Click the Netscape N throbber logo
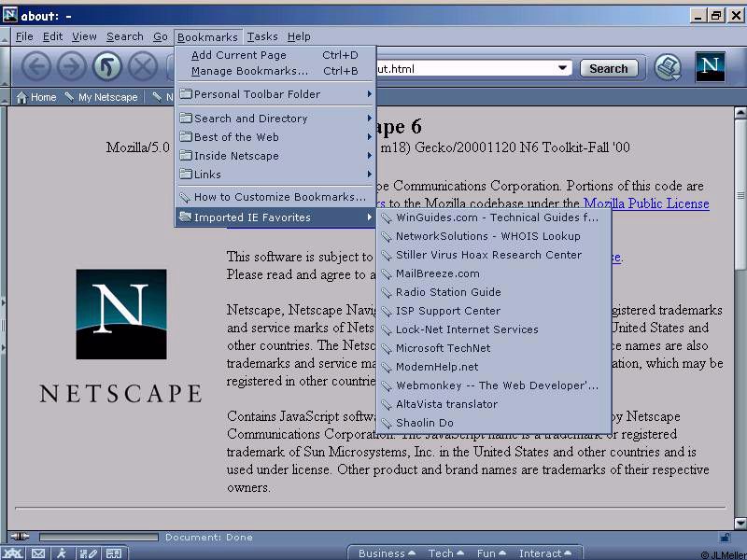747x560 pixels. (x=710, y=66)
